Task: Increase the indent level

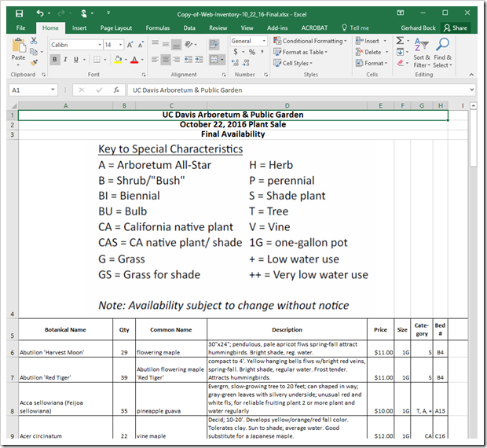Action: [199, 59]
